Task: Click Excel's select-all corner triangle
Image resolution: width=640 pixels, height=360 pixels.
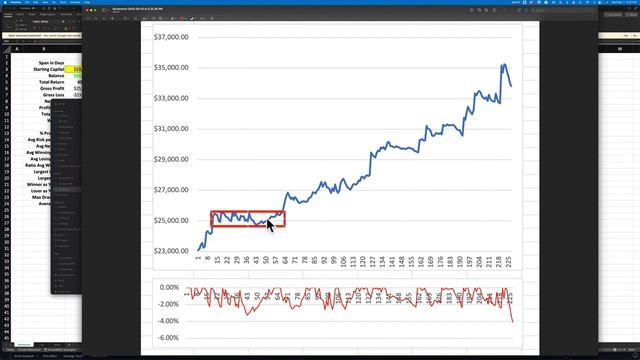Action: click(7, 49)
